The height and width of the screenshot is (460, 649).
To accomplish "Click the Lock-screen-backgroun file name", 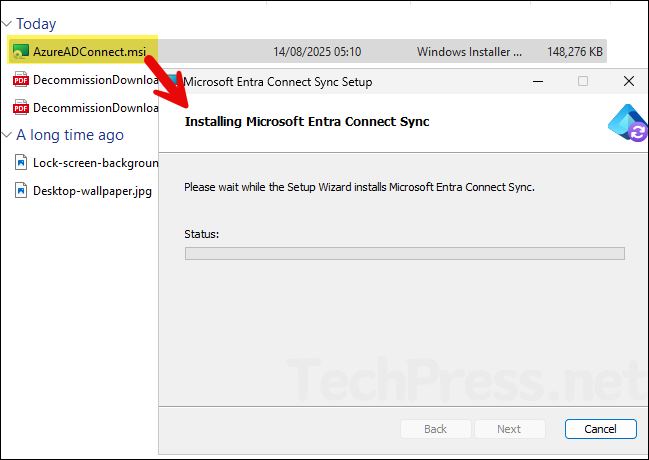I will click(x=96, y=163).
